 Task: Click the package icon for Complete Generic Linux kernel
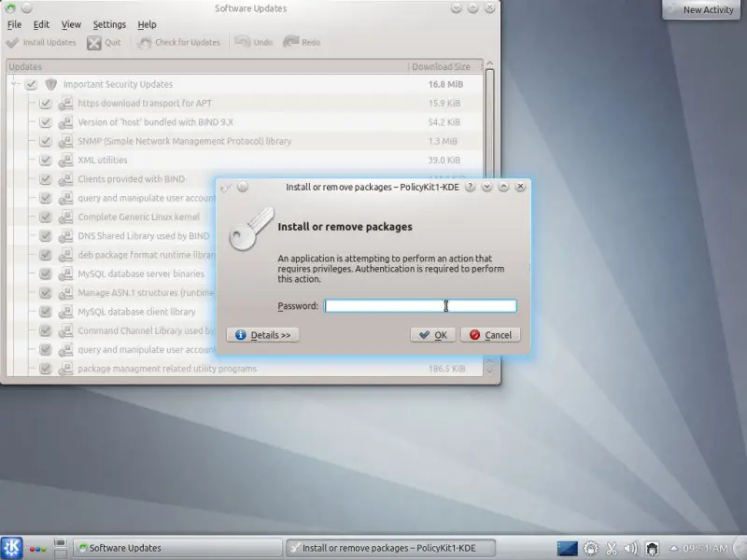click(x=65, y=217)
